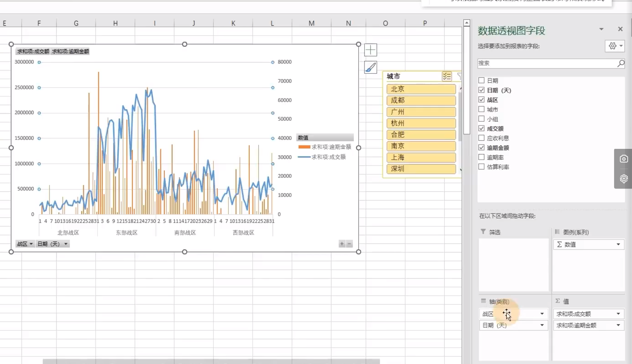This screenshot has width=632, height=364.
Task: Select 上海 in the 城市 slicer
Action: [x=421, y=157]
